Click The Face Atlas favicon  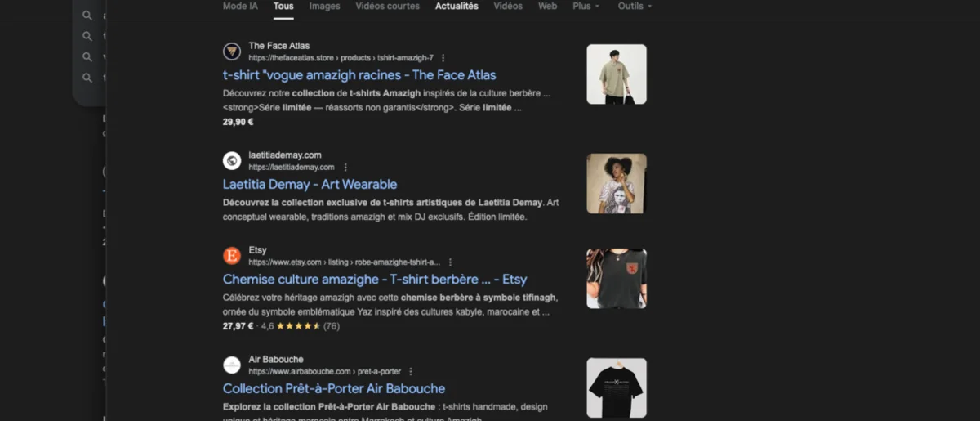(x=232, y=52)
